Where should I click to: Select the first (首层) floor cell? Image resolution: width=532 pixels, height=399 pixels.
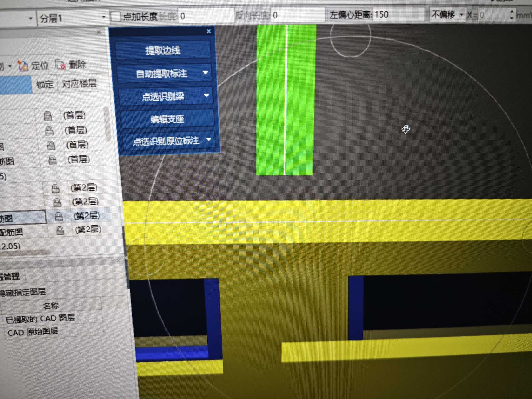pyautogui.click(x=75, y=115)
